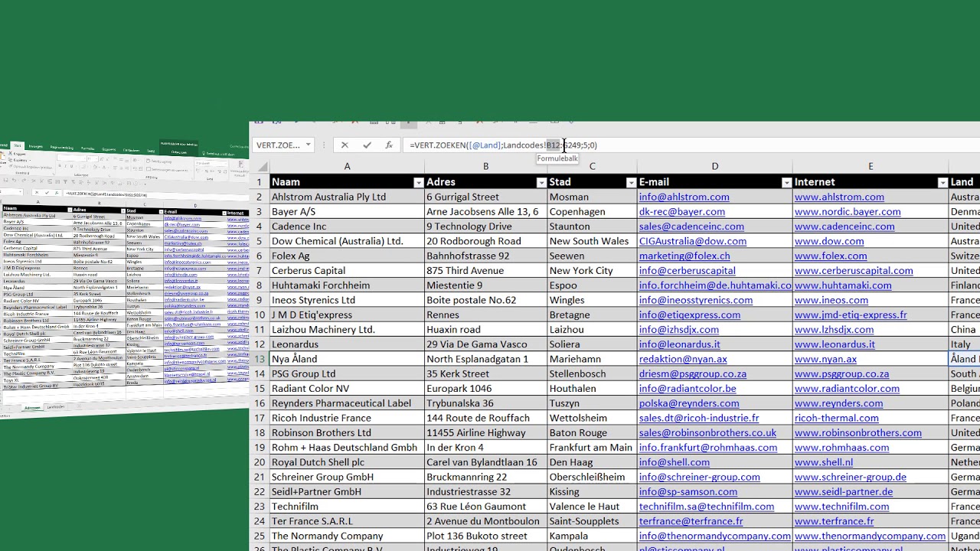Open the marketing@folex.ch email link

click(684, 256)
